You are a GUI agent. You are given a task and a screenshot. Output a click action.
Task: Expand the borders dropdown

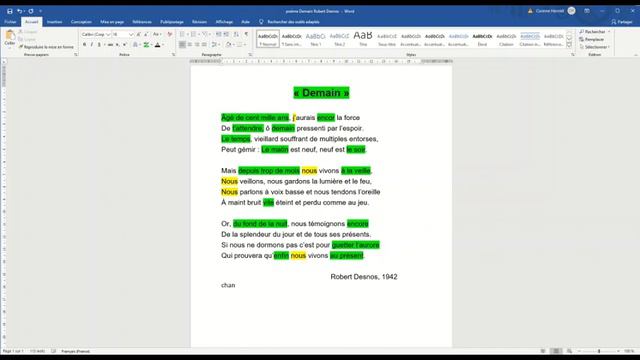tap(246, 44)
